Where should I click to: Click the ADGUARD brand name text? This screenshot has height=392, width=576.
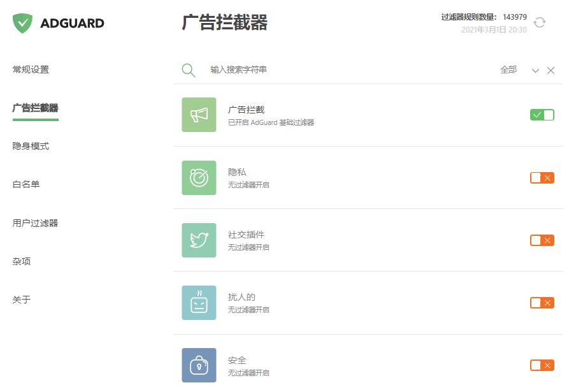coord(72,23)
